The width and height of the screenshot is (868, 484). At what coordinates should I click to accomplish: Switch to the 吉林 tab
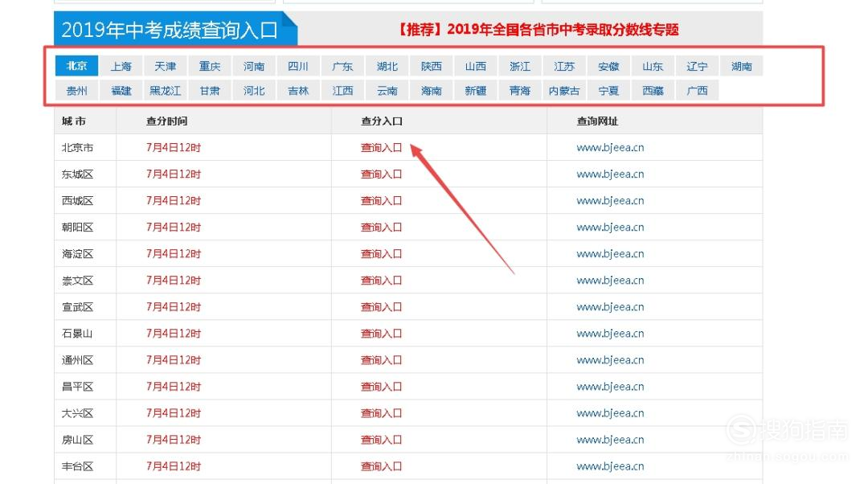click(x=298, y=90)
